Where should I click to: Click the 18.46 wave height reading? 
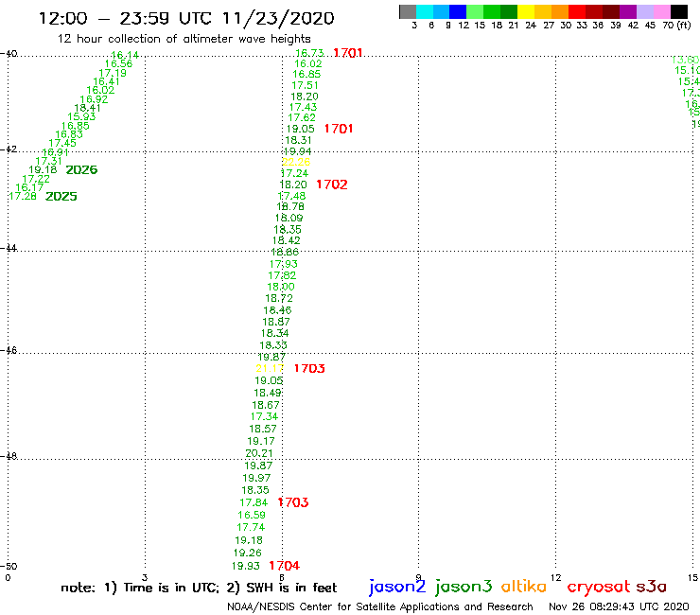277,310
